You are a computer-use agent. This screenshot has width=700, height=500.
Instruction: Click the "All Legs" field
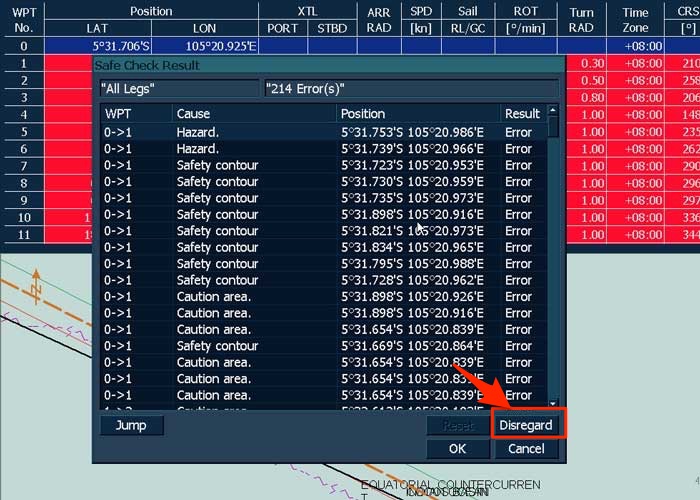(x=178, y=88)
